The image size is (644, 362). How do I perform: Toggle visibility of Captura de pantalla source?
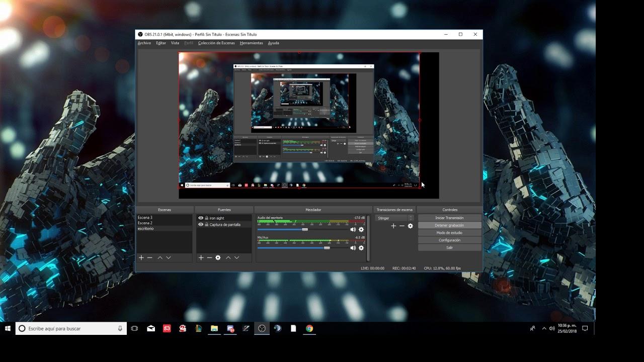[x=201, y=225]
